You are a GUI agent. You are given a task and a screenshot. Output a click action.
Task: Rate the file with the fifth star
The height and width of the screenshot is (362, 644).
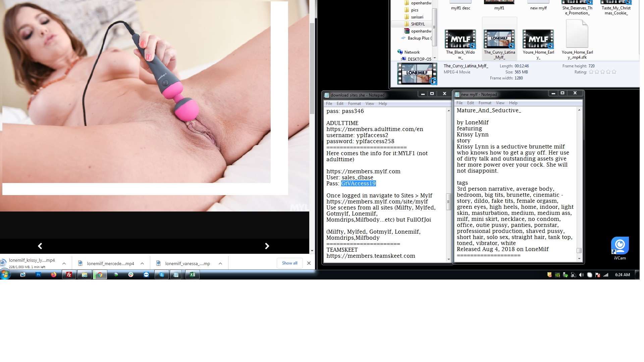coord(614,72)
